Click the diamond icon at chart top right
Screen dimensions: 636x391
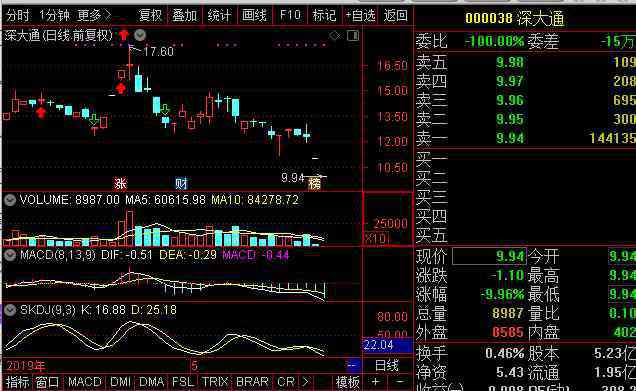coord(335,36)
